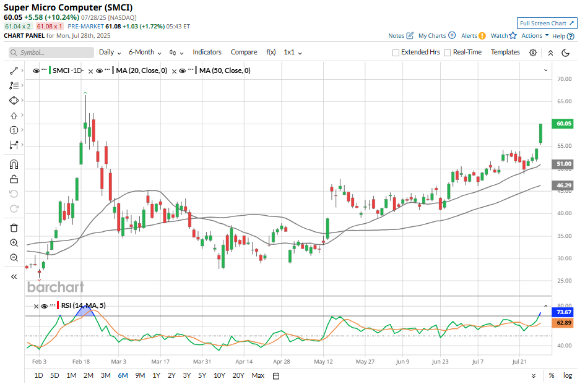Toggle visibility of MA (50, Close, 0)
585x392 pixels.
coord(183,71)
